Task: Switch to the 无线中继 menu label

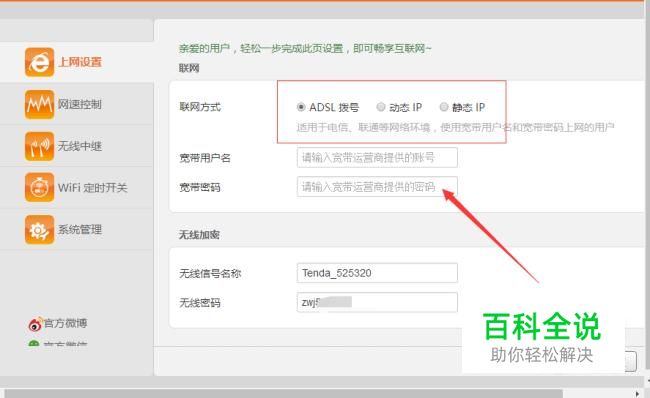Action: [80, 146]
